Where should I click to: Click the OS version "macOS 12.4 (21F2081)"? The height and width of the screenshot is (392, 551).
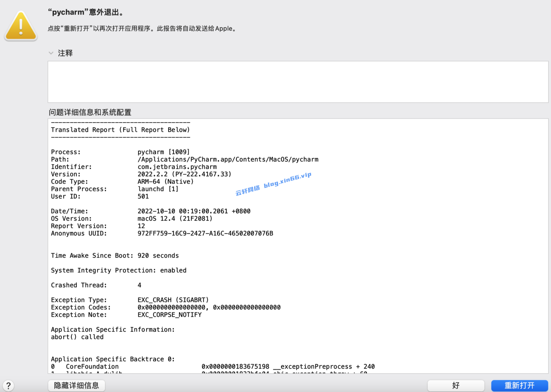(x=175, y=219)
